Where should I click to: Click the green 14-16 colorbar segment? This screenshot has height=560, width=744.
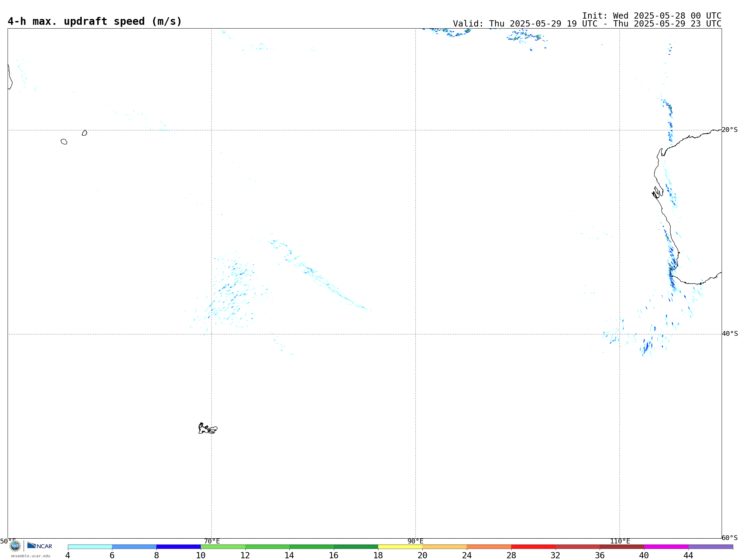tap(312, 547)
